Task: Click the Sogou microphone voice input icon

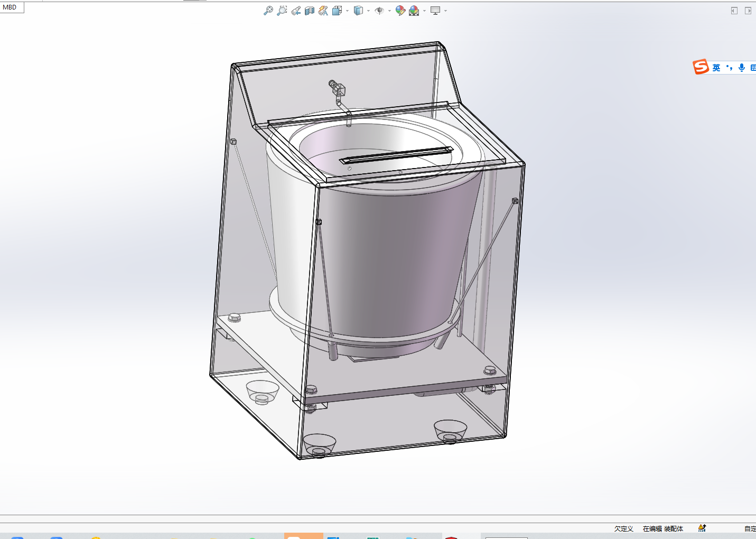Action: coord(742,68)
